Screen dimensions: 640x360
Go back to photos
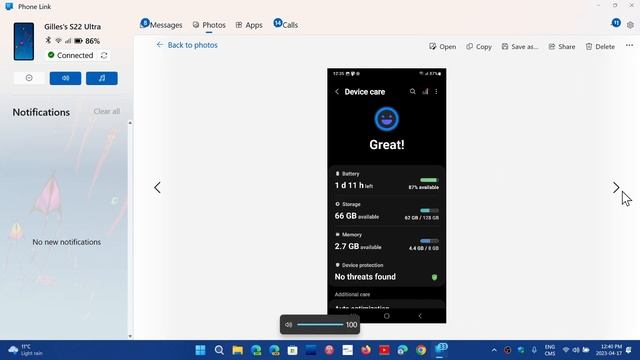click(187, 45)
